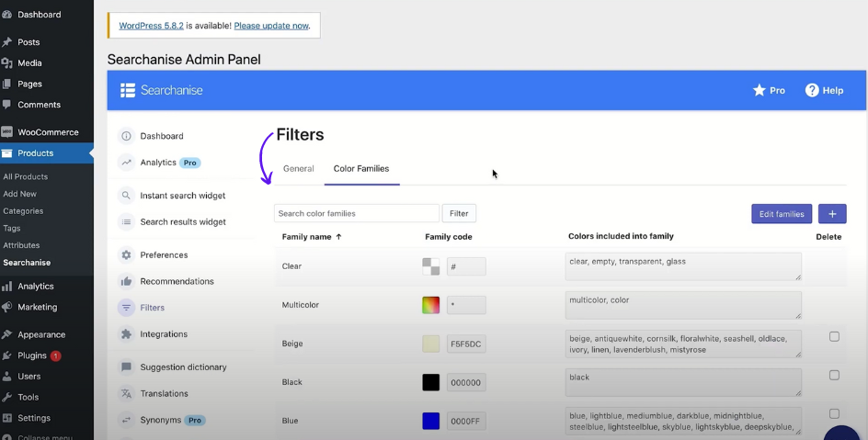Click the Integrations puzzle piece icon
The image size is (868, 440).
tap(126, 333)
